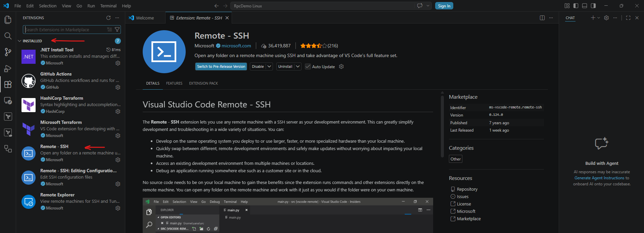This screenshot has height=233, width=644.
Task: Close the Extension: Remote - SSH tab
Action: tap(227, 18)
